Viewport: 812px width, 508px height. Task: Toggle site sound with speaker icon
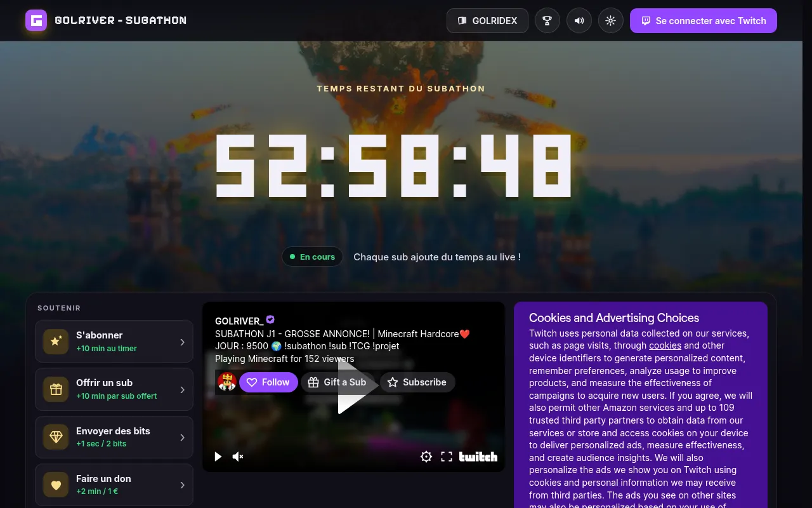(579, 20)
